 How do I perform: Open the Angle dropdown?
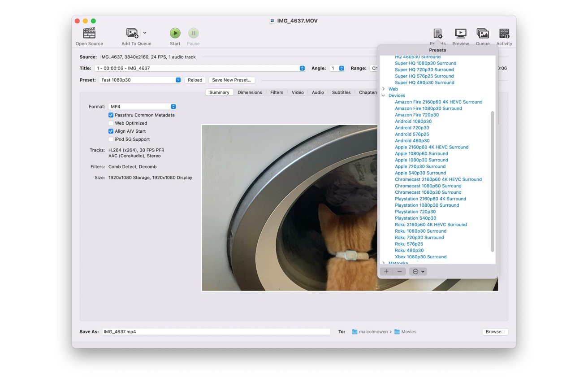(x=337, y=68)
